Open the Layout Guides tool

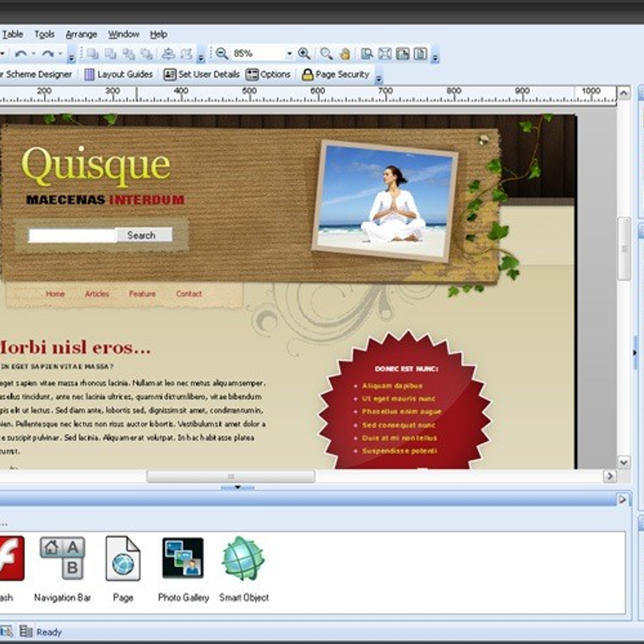[119, 75]
